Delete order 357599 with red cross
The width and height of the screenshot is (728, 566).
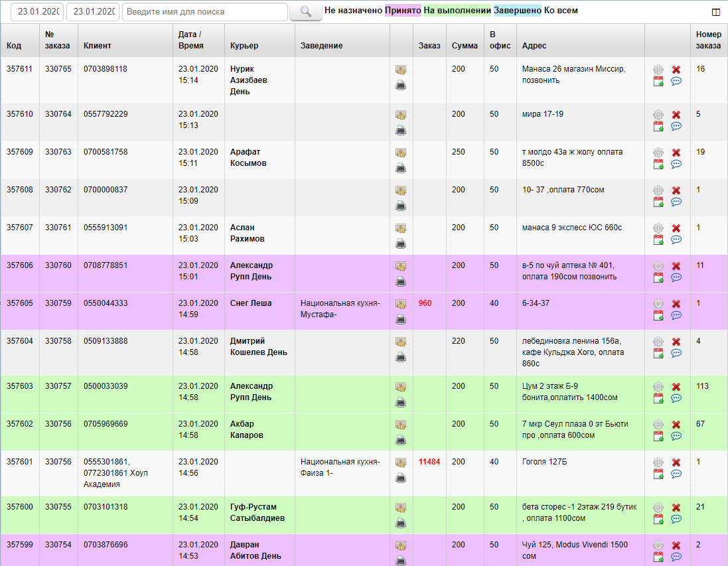click(676, 545)
